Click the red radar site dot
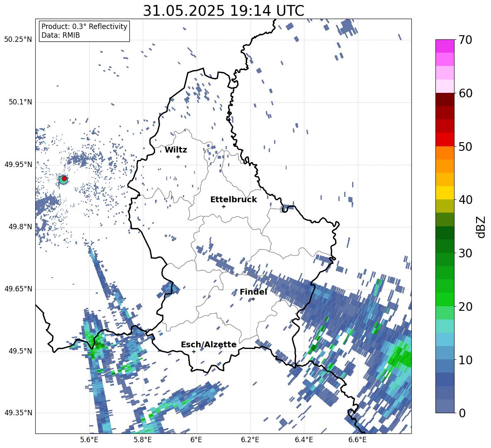This screenshot has width=491, height=448. tap(64, 178)
